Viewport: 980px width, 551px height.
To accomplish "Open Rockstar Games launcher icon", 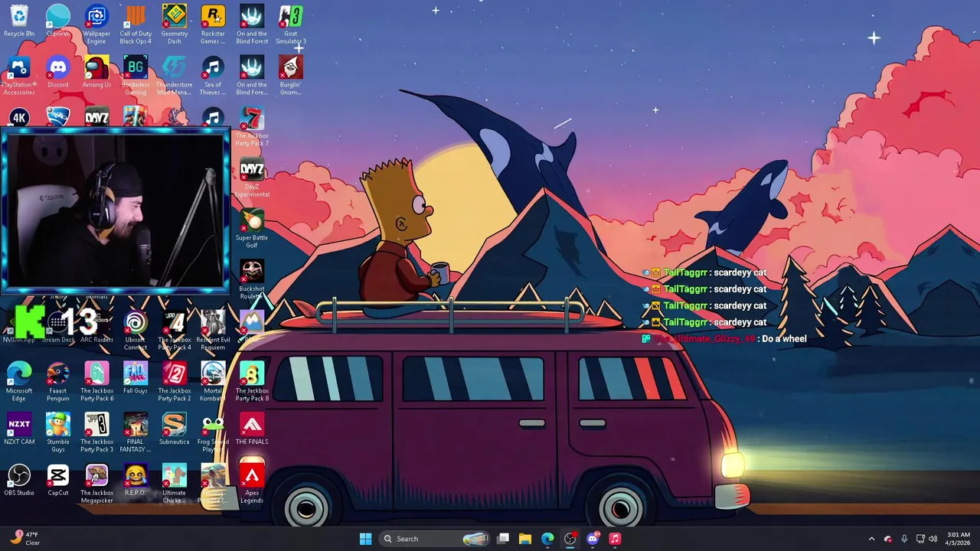I will pos(213,24).
